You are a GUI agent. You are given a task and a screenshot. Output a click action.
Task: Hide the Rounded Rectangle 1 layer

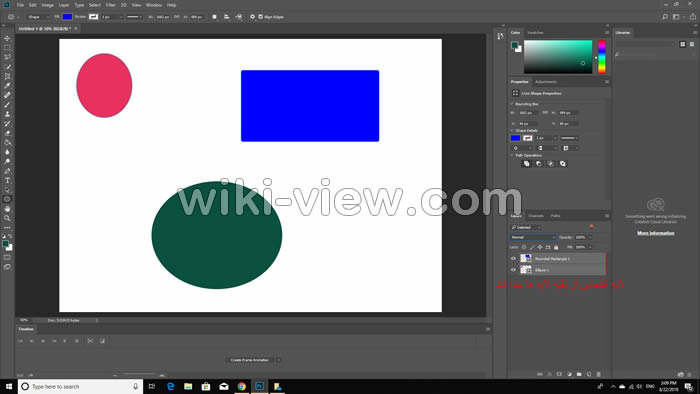(x=513, y=258)
